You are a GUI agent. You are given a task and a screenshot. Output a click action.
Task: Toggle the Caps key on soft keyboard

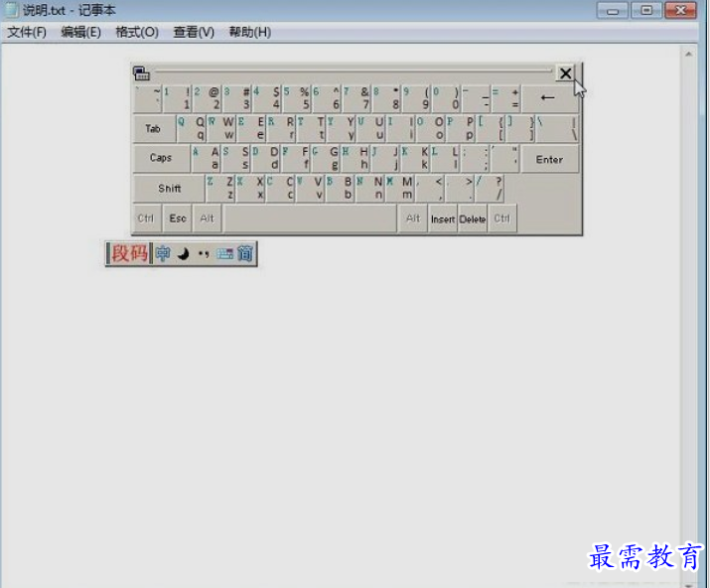click(x=161, y=158)
